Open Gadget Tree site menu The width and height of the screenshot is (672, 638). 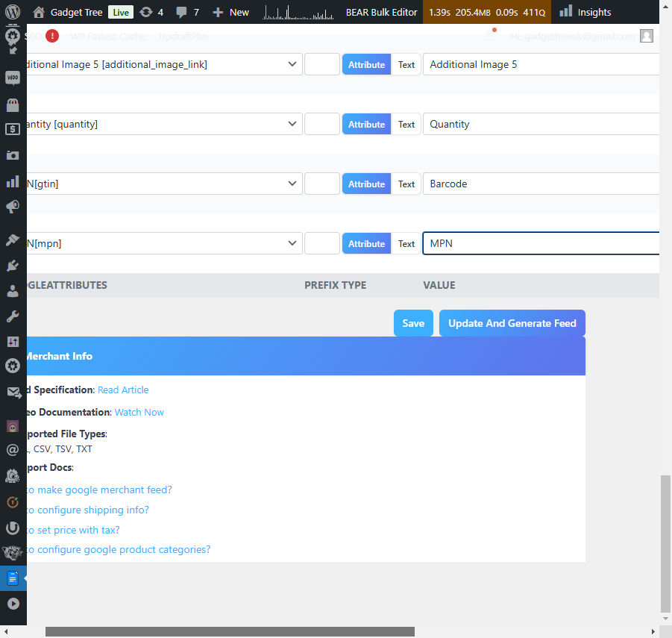pos(76,13)
